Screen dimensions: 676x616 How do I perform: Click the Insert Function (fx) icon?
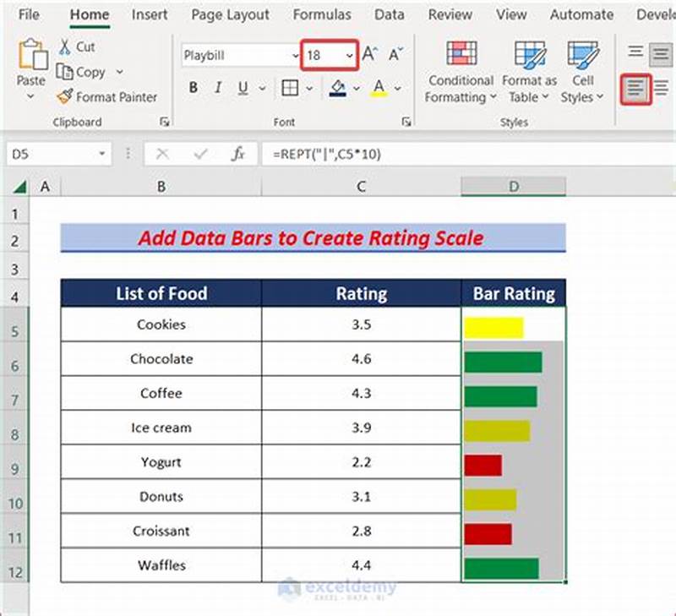click(239, 154)
